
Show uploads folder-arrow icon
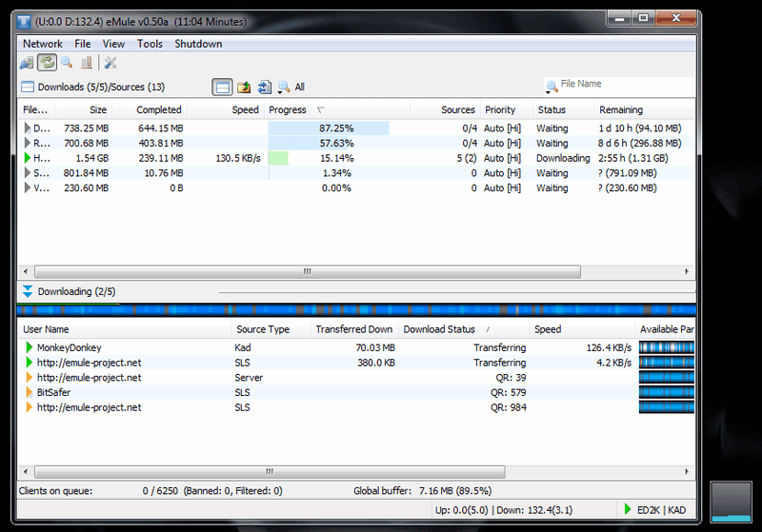pos(244,88)
